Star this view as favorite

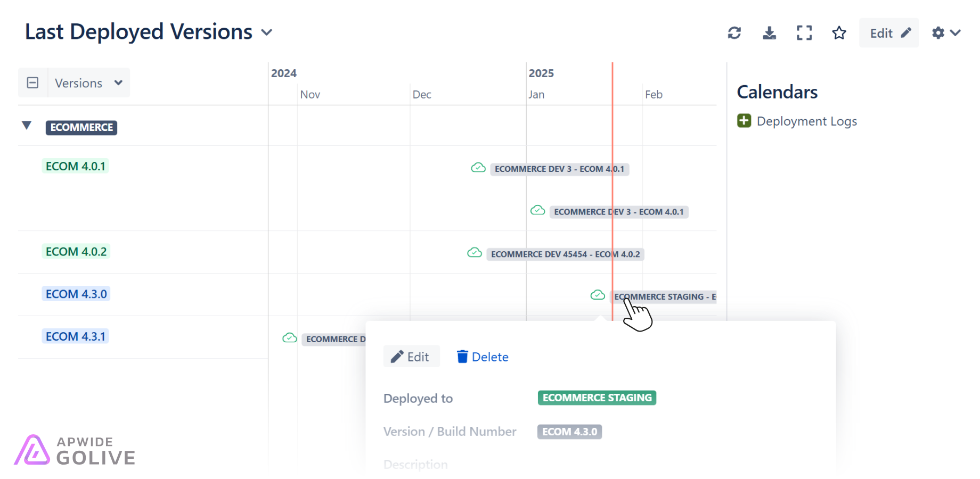point(839,33)
